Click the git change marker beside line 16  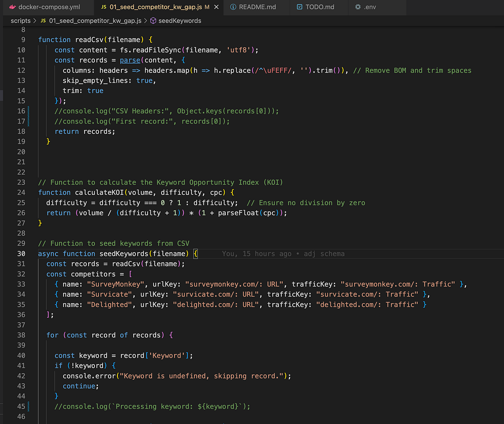(x=29, y=111)
